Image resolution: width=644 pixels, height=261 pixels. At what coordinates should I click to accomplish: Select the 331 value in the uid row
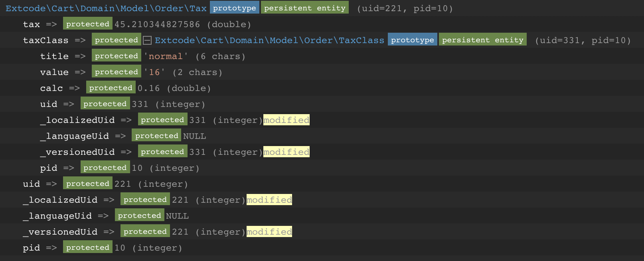point(140,104)
